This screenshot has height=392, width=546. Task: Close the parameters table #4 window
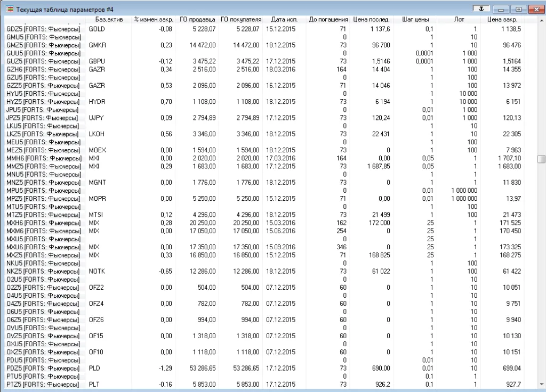pyautogui.click(x=535, y=10)
